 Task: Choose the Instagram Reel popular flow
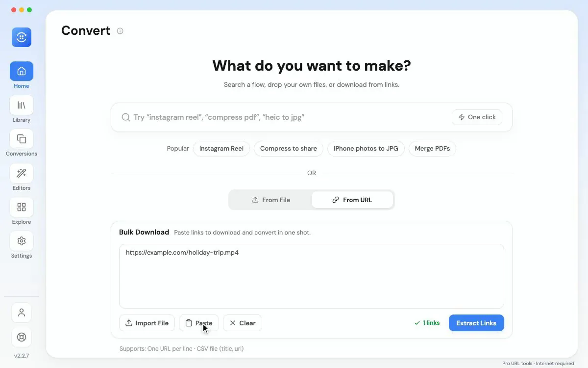click(x=221, y=149)
